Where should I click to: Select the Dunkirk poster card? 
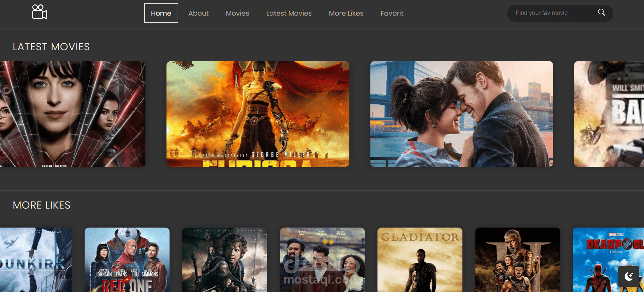tap(36, 260)
